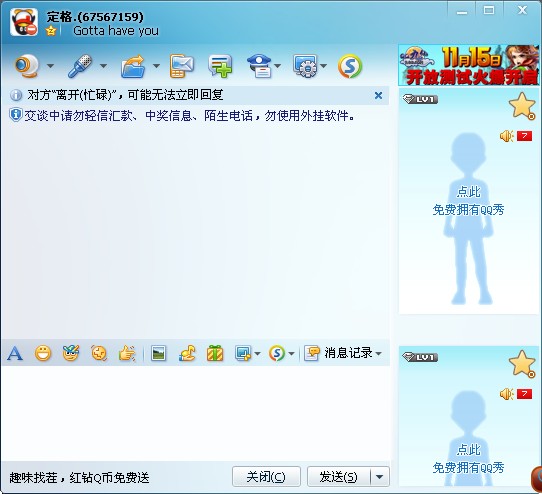
Task: Click the Soso search icon in editor toolbar
Action: [277, 353]
